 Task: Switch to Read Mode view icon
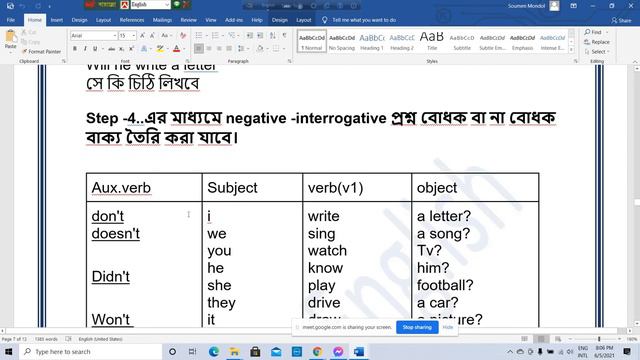[524, 339]
